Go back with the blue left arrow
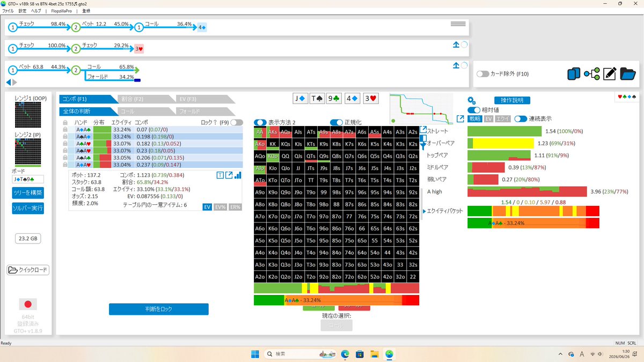 (9, 82)
